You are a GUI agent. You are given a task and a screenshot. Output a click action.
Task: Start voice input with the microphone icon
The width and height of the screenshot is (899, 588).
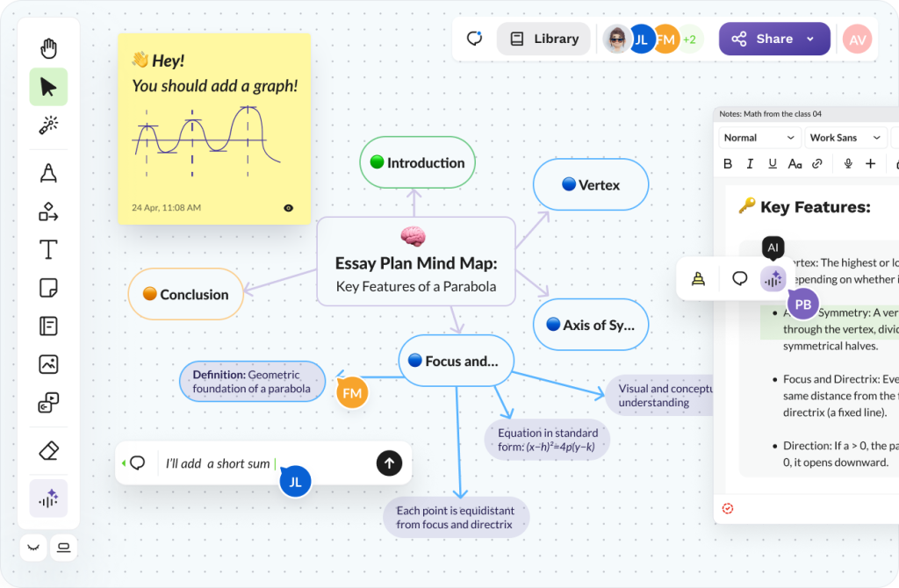point(848,163)
